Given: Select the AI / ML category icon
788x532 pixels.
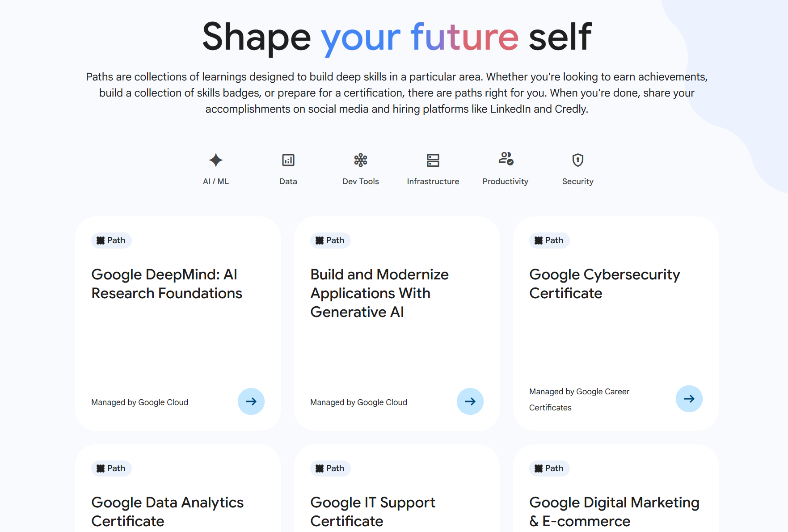Looking at the screenshot, I should [215, 160].
